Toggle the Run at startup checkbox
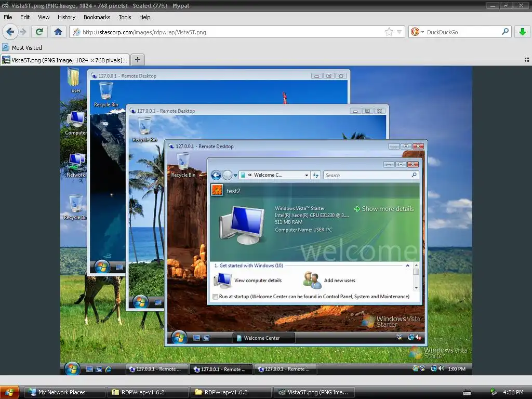532x399 pixels. (x=215, y=297)
